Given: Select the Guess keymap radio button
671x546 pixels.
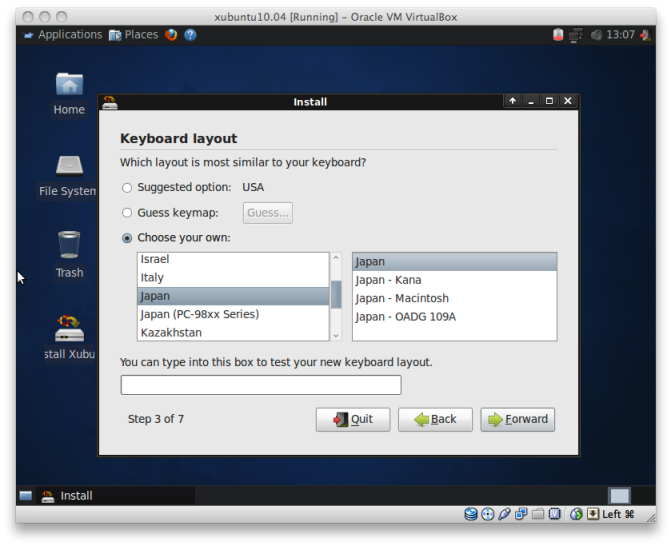Looking at the screenshot, I should coord(127,213).
